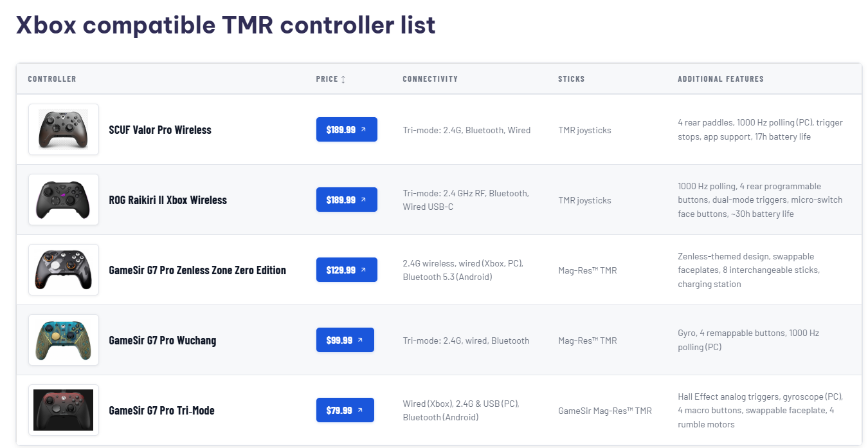The height and width of the screenshot is (448, 868).
Task: Sort table by the Price sort arrows icon
Action: click(343, 79)
